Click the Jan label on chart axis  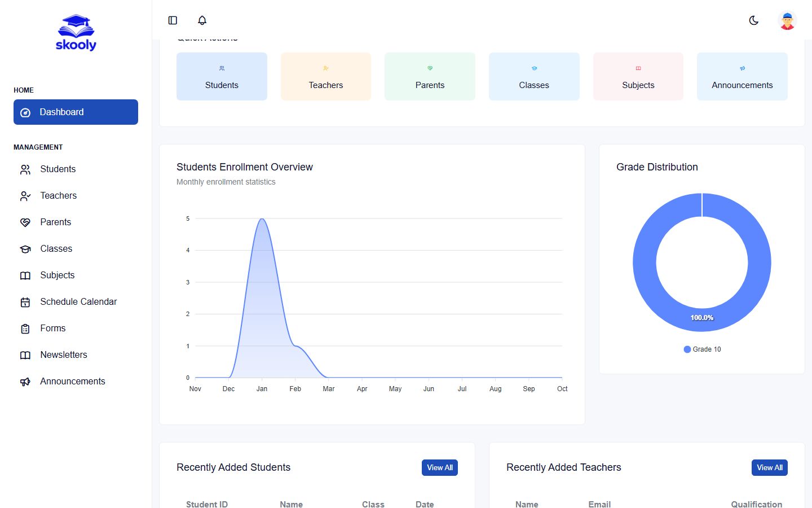262,389
